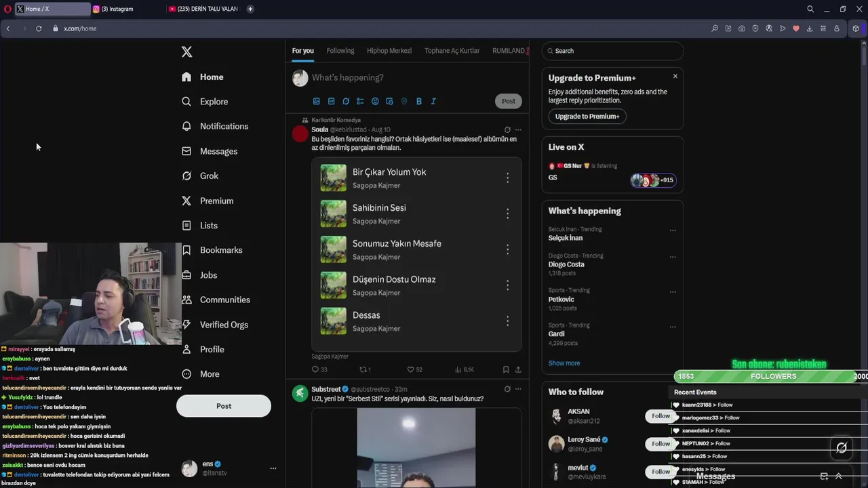Viewport: 868px width, 488px height.
Task: Open Messages from the sidebar
Action: [x=209, y=151]
